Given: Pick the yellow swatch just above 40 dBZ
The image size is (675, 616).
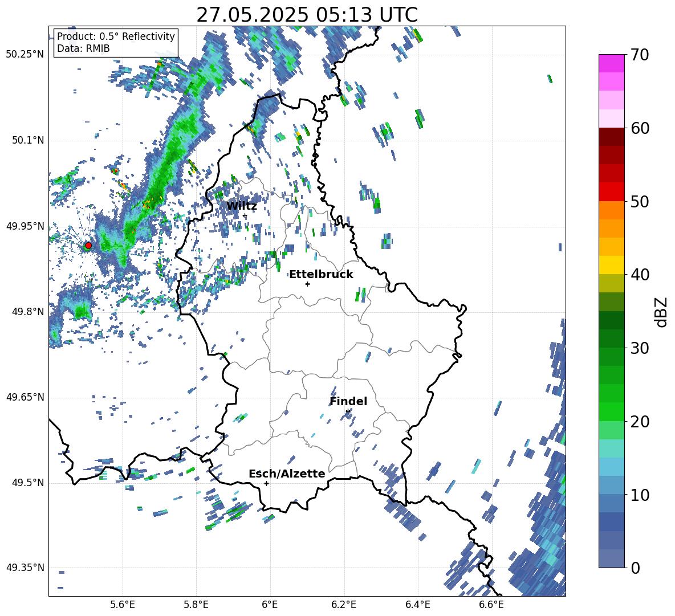Looking at the screenshot, I should 611,265.
